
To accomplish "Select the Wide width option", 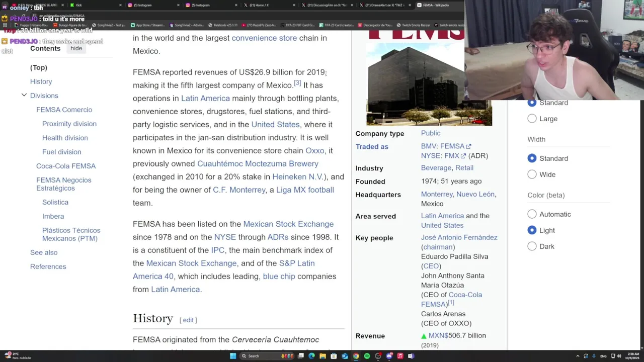I will (x=532, y=174).
